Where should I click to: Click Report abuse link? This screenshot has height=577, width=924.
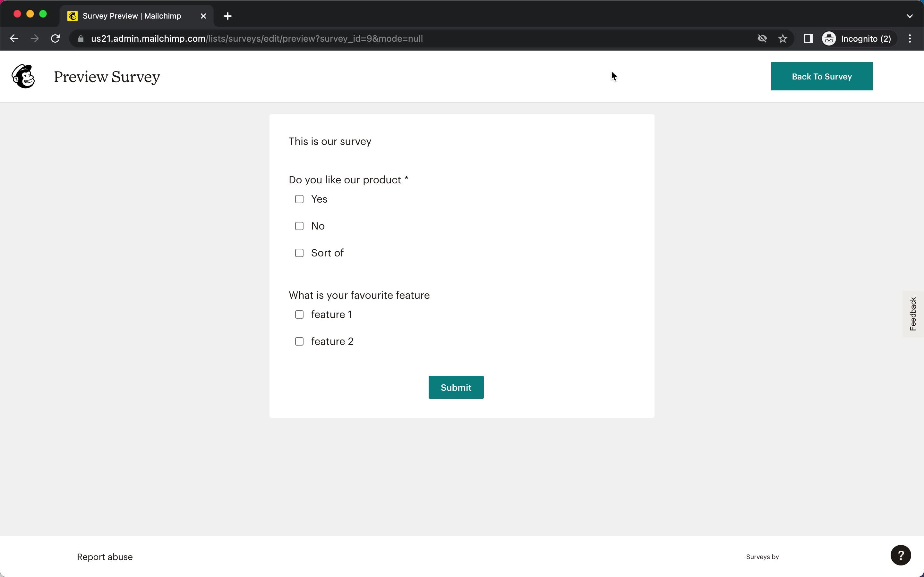[105, 556]
